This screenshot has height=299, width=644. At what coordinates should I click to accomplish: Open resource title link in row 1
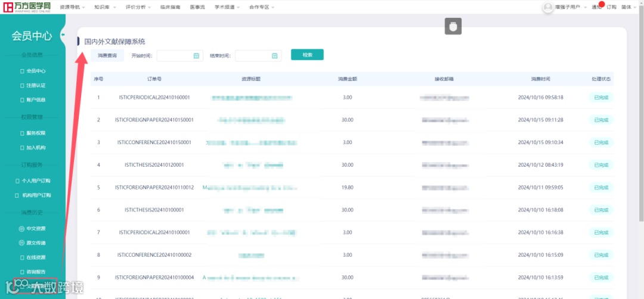(252, 98)
